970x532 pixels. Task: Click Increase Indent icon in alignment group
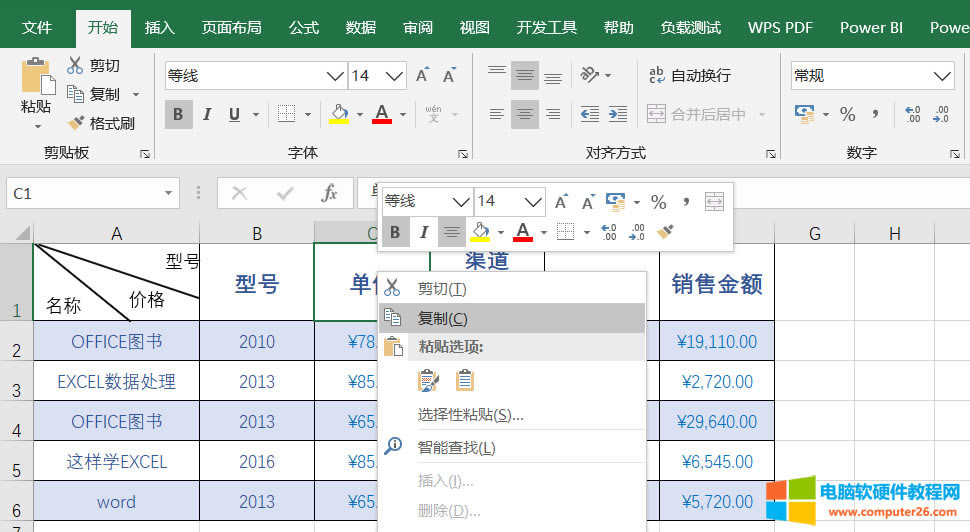pos(618,114)
